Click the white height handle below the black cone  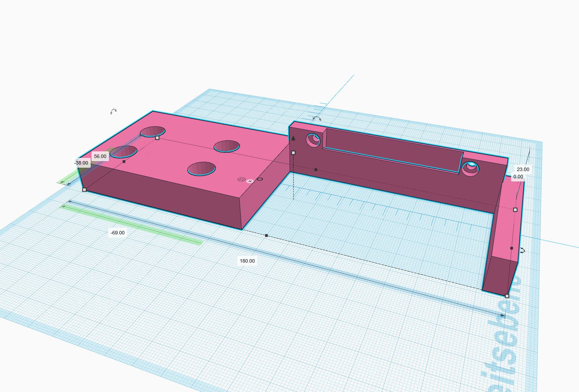click(x=293, y=152)
